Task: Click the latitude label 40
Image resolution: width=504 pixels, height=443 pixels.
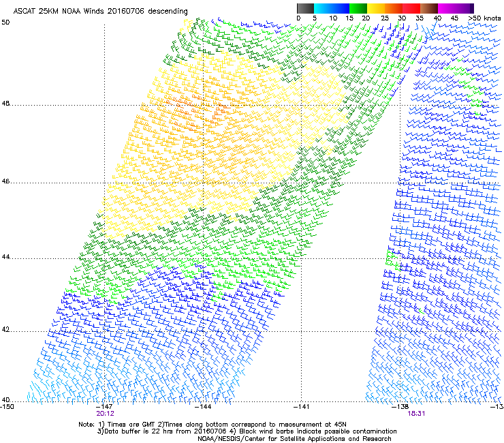Action: tap(5, 400)
